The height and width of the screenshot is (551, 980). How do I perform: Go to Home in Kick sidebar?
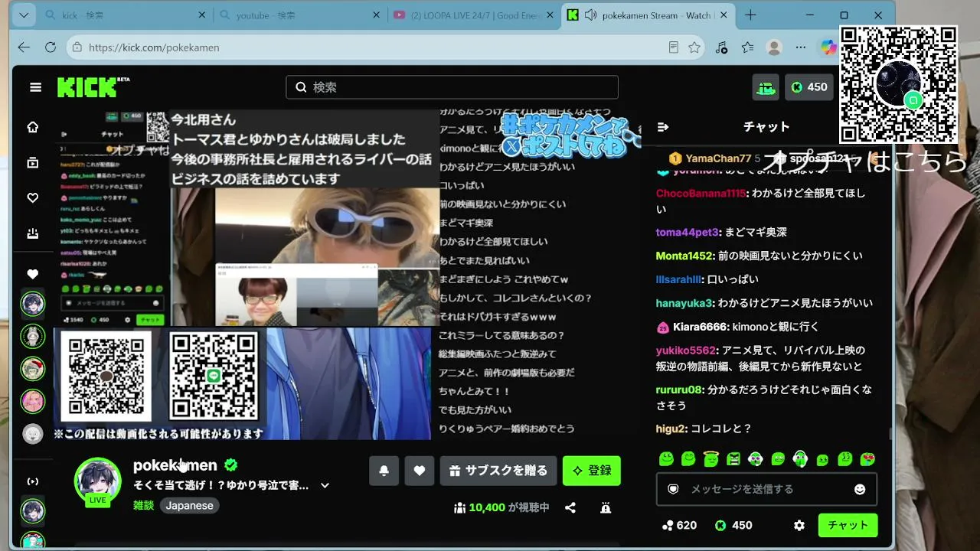pyautogui.click(x=33, y=127)
